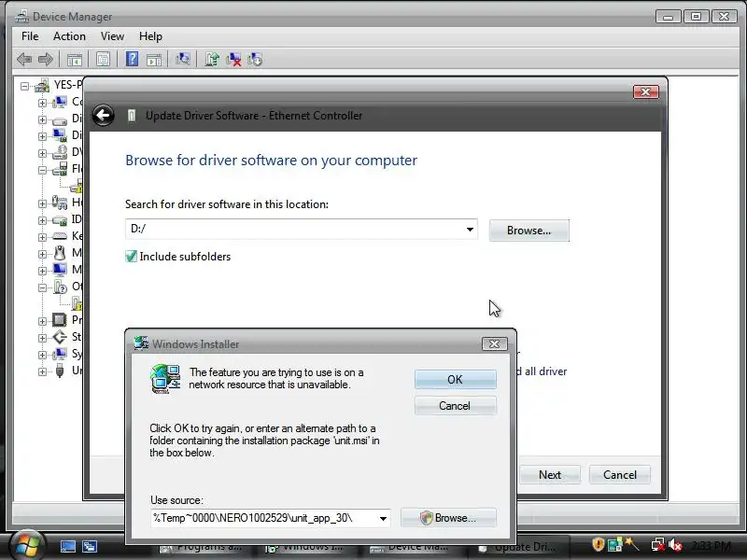Click the muted volume tray icon
747x560 pixels.
tap(675, 545)
